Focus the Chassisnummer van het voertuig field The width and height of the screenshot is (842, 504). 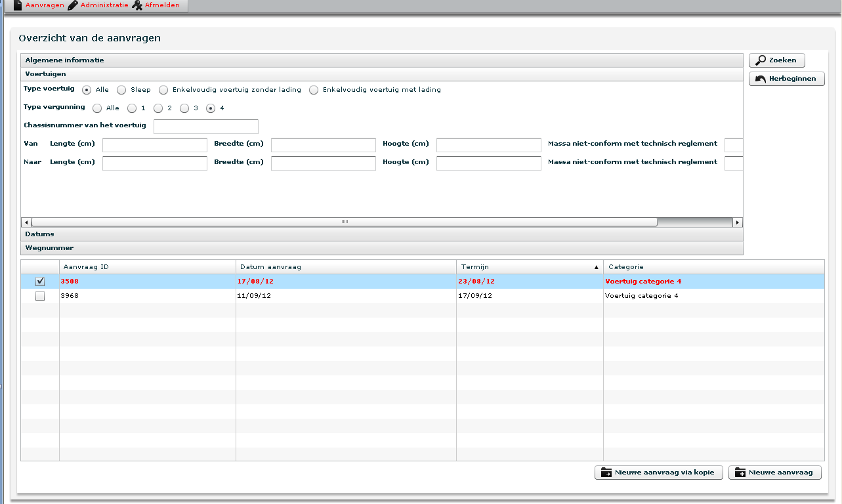(206, 127)
